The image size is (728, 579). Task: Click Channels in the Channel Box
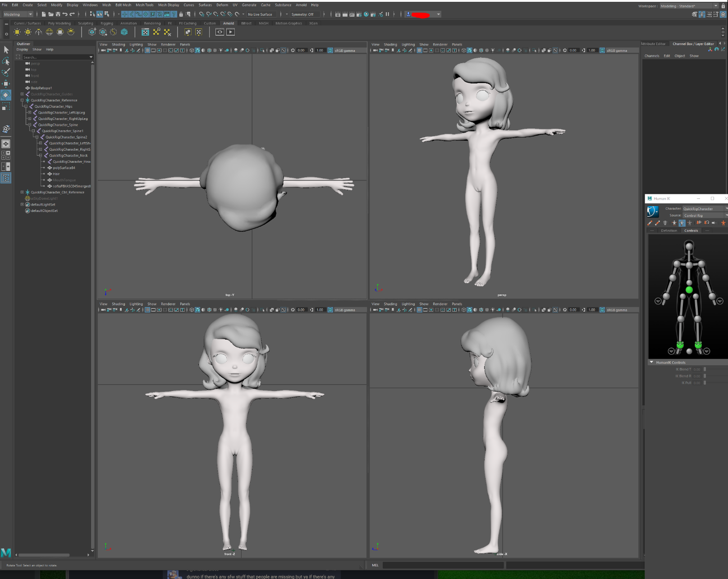pos(652,56)
